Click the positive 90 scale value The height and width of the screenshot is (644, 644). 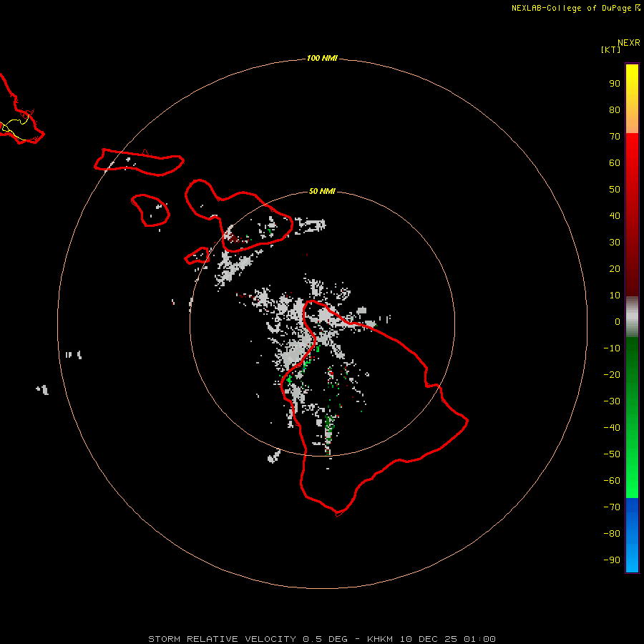coord(615,84)
